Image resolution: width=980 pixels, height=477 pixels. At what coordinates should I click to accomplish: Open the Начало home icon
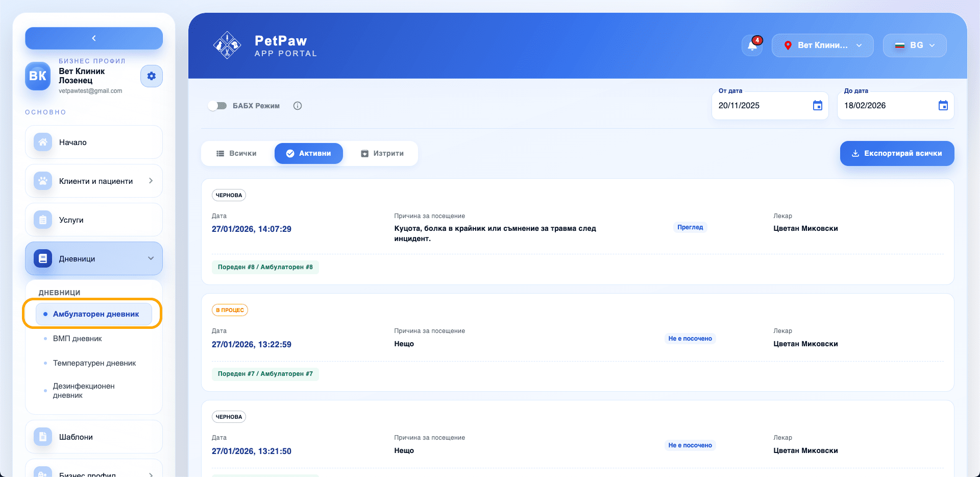click(43, 142)
